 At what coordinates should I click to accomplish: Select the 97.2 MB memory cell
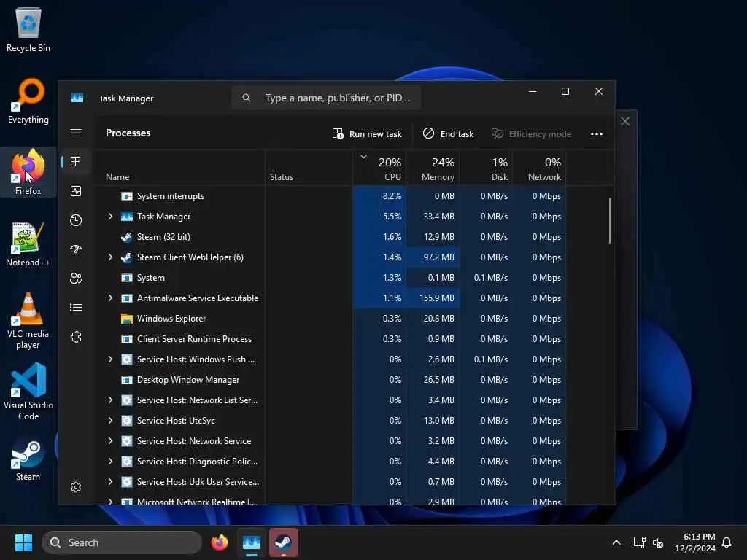click(433, 257)
